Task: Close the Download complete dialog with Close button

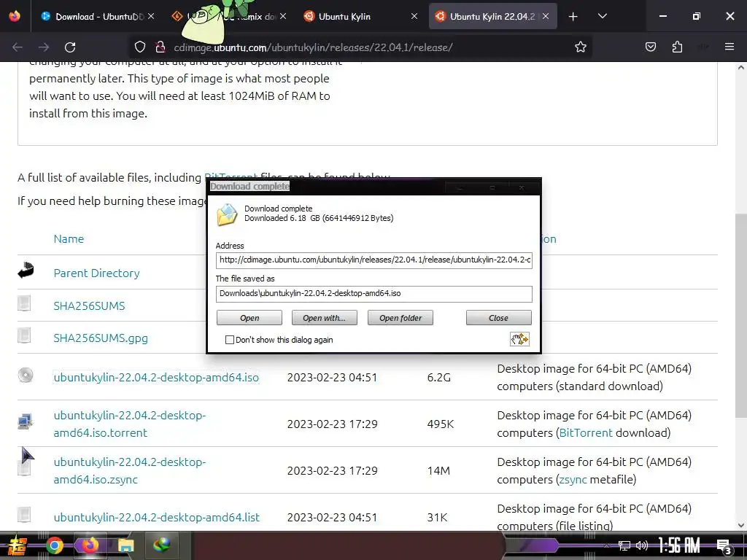Action: click(498, 318)
